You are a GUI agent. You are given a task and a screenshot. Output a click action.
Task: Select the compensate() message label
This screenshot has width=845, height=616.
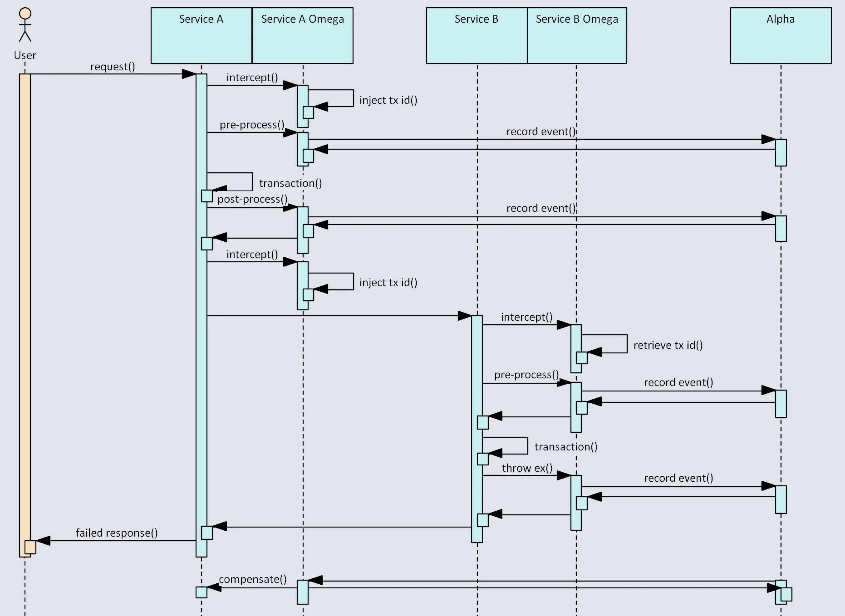tap(252, 579)
